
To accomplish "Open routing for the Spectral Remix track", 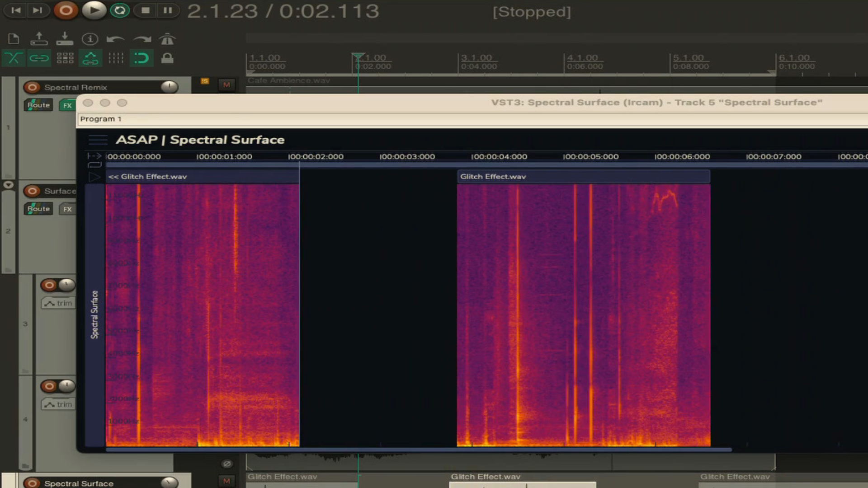I will point(38,105).
